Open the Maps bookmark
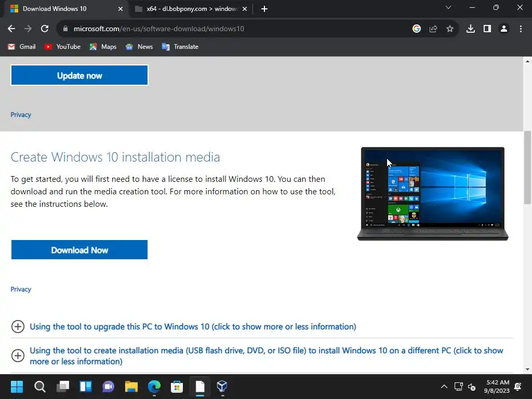 click(103, 47)
